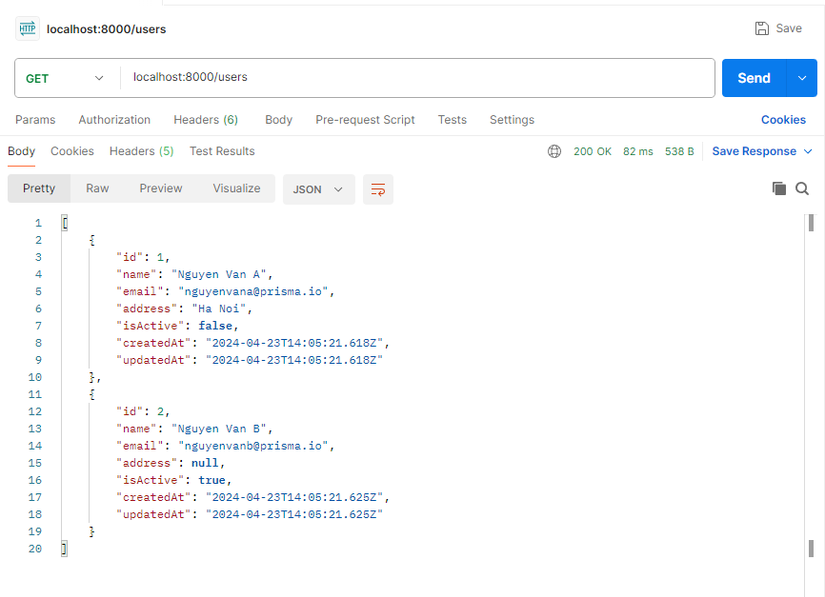Open the GET method dropdown
This screenshot has height=597, width=825.
(65, 78)
